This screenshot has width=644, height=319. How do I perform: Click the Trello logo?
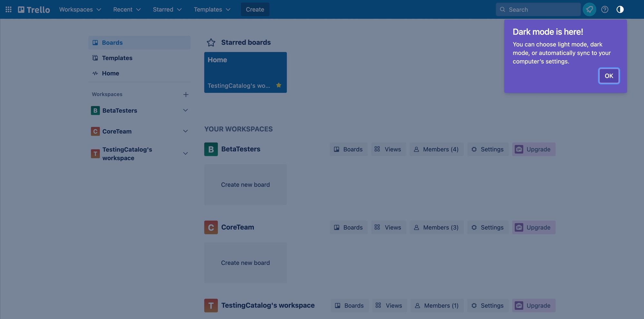34,10
